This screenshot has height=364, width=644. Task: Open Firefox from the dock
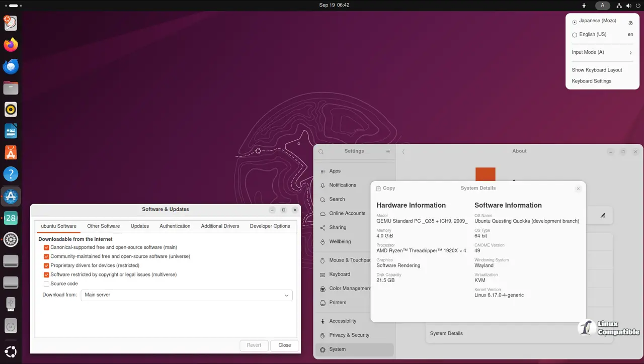(11, 45)
